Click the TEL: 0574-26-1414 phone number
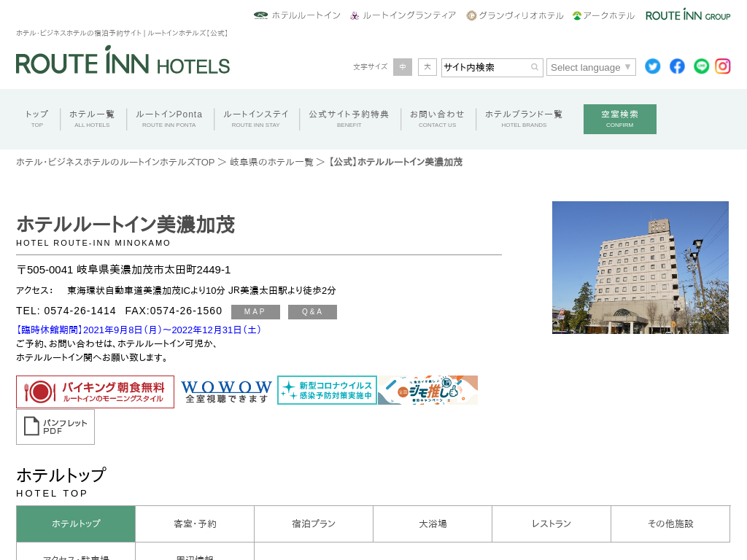This screenshot has width=747, height=560. (x=66, y=311)
